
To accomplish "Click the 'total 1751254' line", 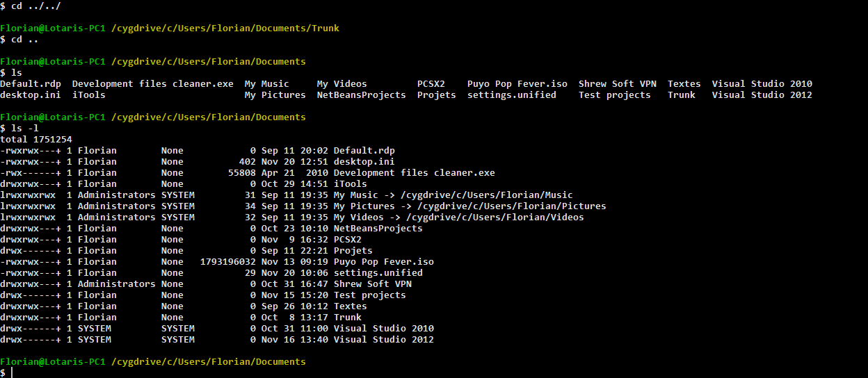I will click(36, 140).
